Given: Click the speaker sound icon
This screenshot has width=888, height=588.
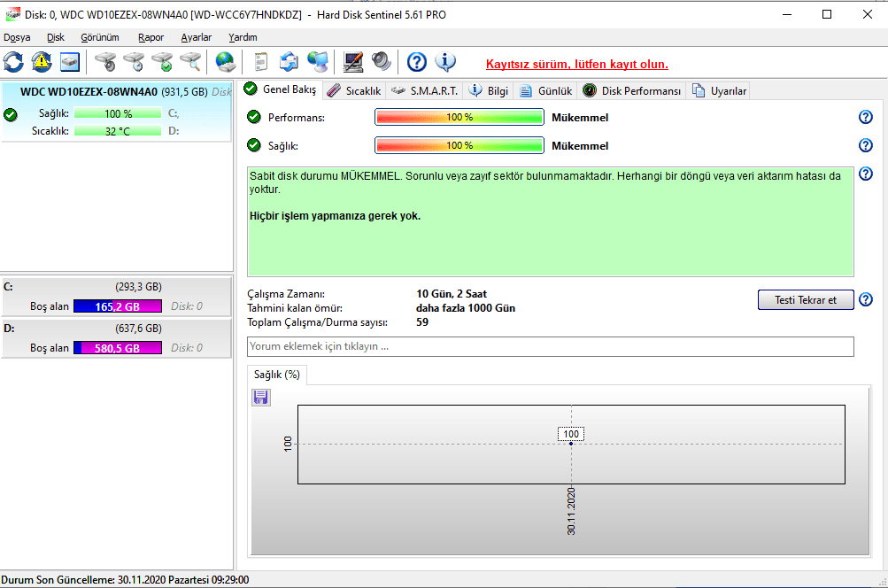Looking at the screenshot, I should (x=381, y=62).
